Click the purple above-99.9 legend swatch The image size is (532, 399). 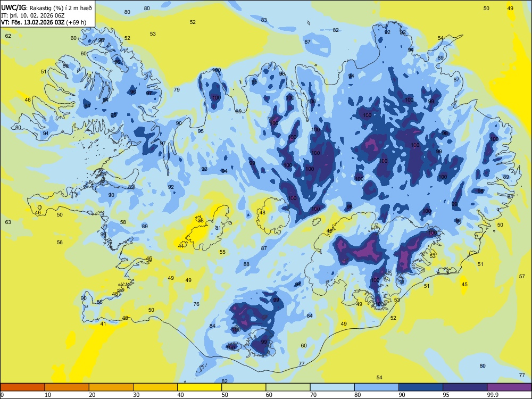[x=509, y=387]
